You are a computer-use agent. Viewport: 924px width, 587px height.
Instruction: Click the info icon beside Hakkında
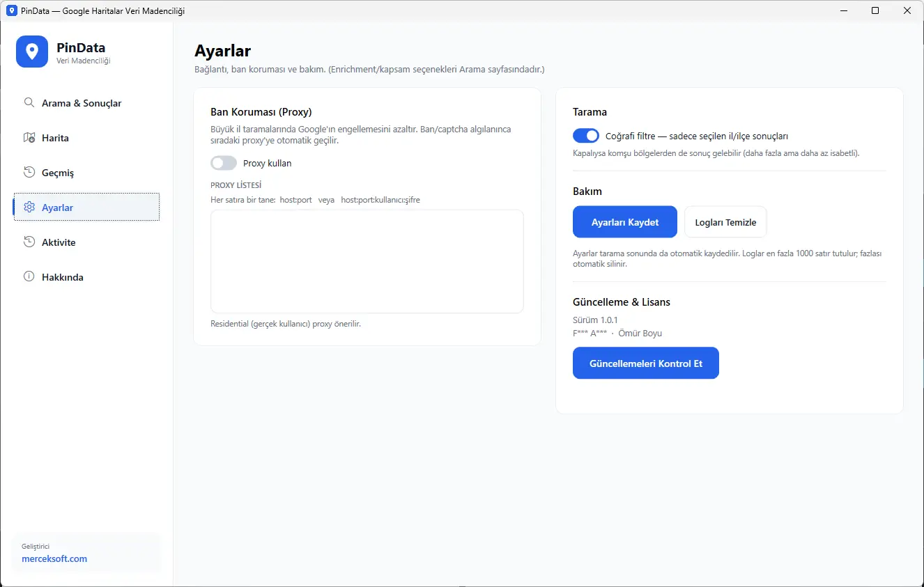(x=29, y=276)
